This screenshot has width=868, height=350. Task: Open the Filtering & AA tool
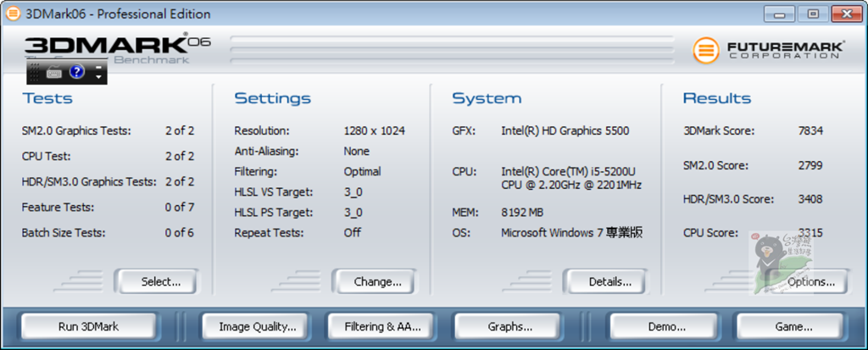(x=382, y=327)
